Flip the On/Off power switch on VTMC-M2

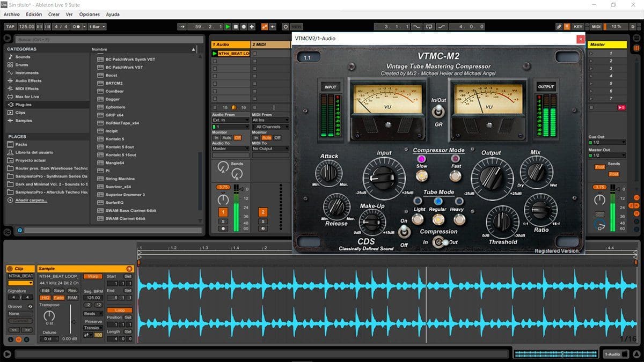click(x=404, y=232)
